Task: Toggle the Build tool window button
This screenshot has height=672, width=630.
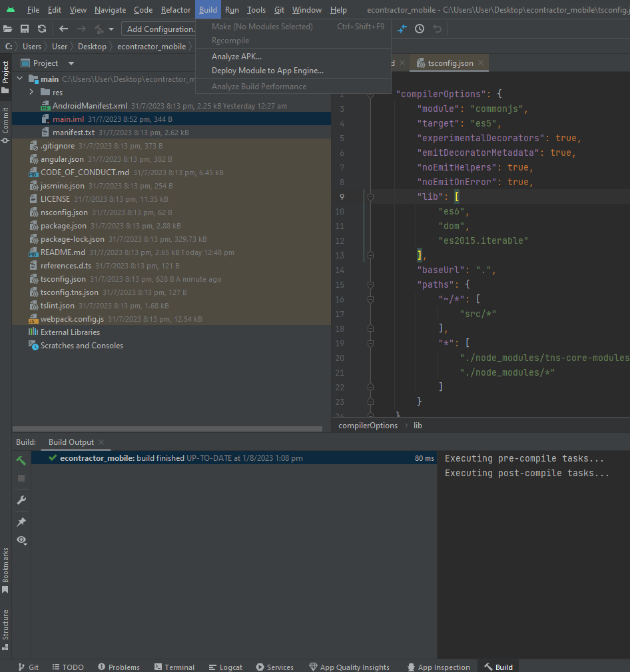Action: pos(498,667)
